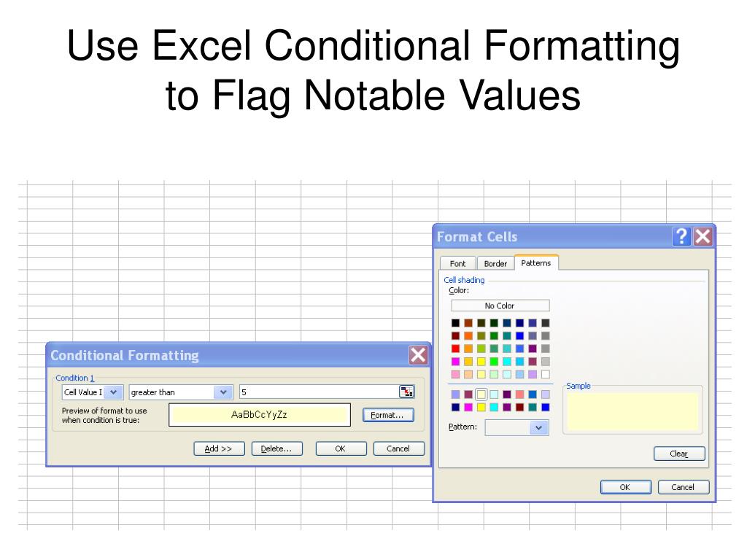
Task: Select the bright red color swatch
Action: point(455,349)
